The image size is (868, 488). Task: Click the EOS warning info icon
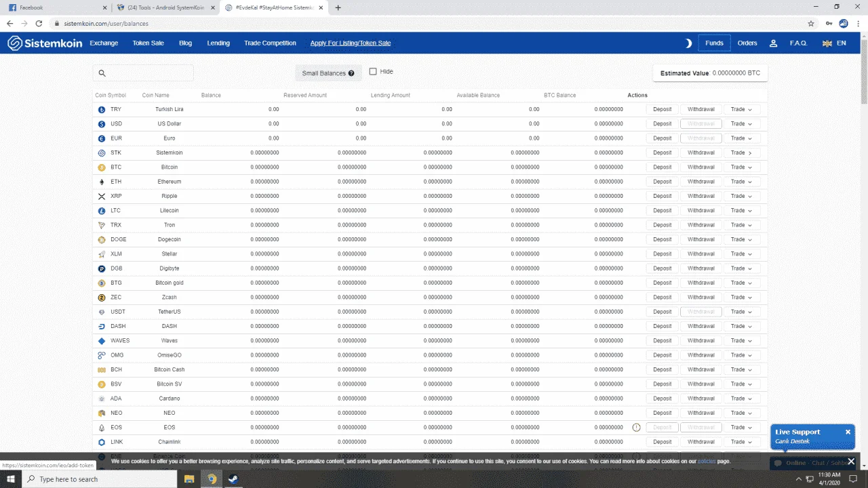(636, 428)
